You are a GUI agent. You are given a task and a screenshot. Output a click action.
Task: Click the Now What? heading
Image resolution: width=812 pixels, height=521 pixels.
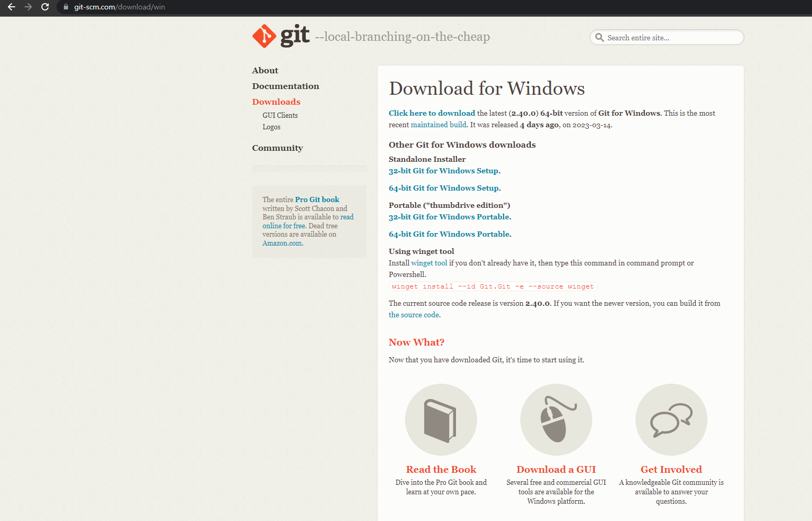click(x=416, y=342)
